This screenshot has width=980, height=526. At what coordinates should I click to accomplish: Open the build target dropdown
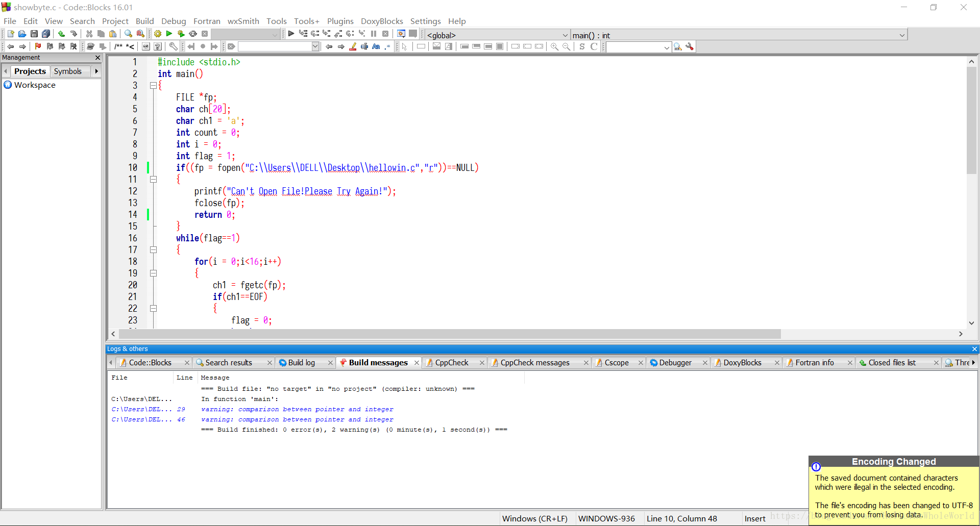245,34
